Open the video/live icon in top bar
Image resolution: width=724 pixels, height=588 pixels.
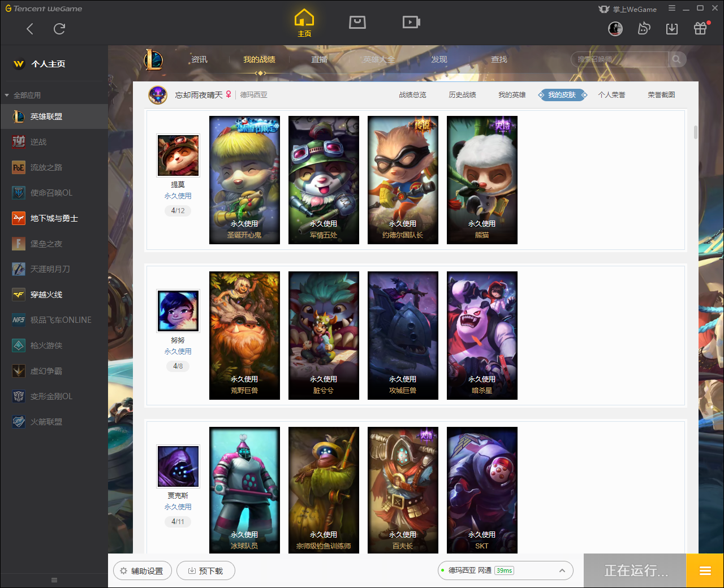point(411,22)
